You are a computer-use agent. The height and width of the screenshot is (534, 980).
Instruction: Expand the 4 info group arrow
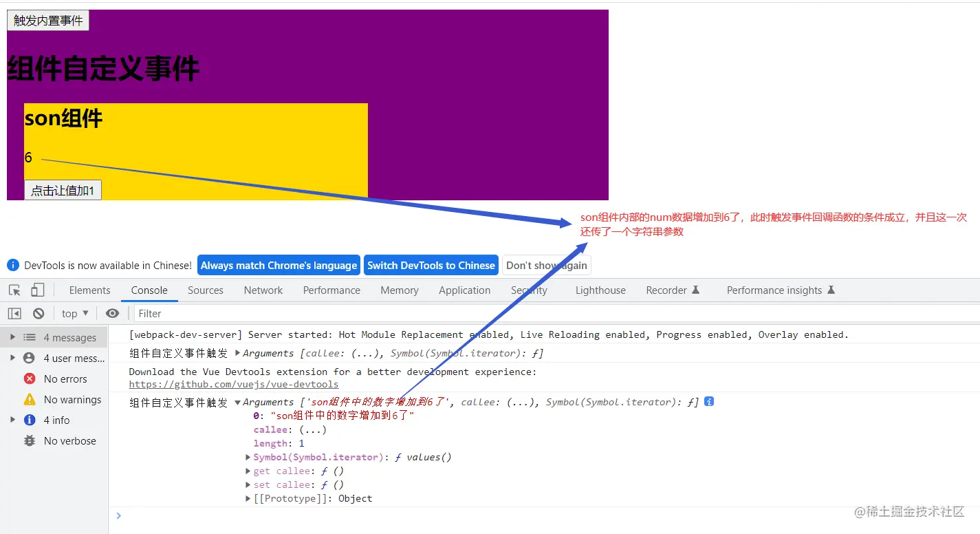[12, 420]
